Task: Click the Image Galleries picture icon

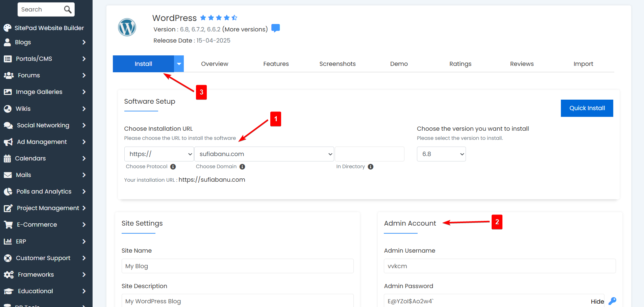Action: 8,92
